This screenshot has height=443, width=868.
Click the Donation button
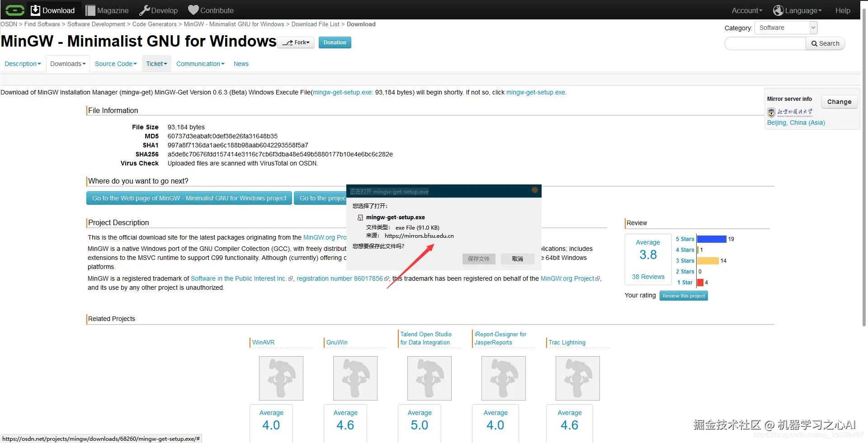coord(335,42)
